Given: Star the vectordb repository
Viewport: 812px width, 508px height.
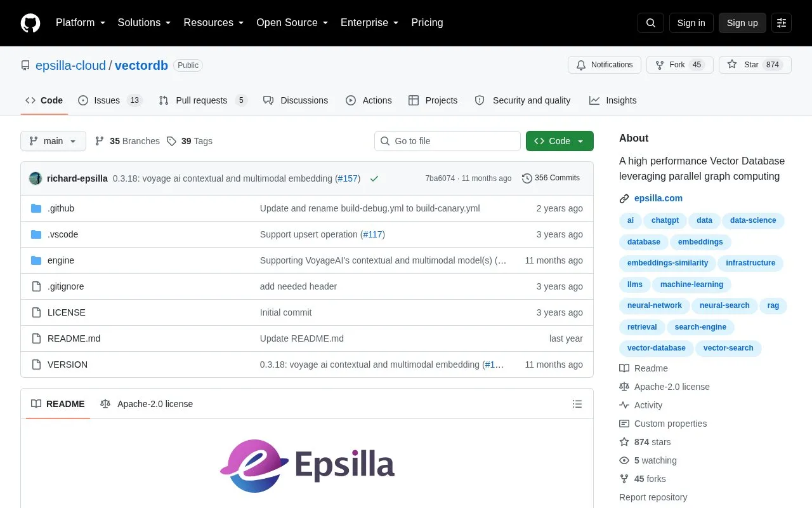Looking at the screenshot, I should point(755,65).
